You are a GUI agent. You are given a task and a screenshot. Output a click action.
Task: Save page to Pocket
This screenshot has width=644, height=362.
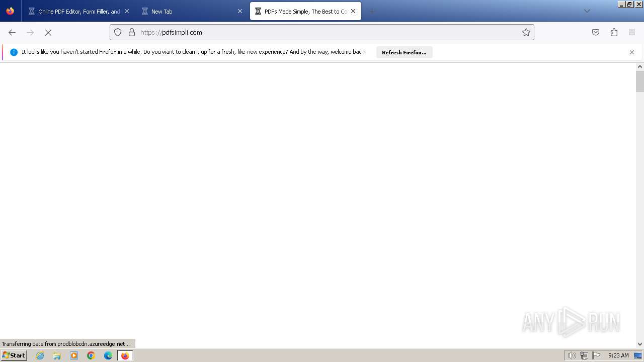pos(596,32)
